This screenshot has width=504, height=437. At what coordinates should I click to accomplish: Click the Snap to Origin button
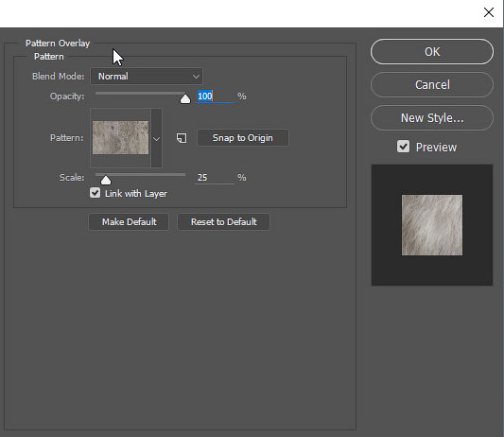(x=243, y=138)
